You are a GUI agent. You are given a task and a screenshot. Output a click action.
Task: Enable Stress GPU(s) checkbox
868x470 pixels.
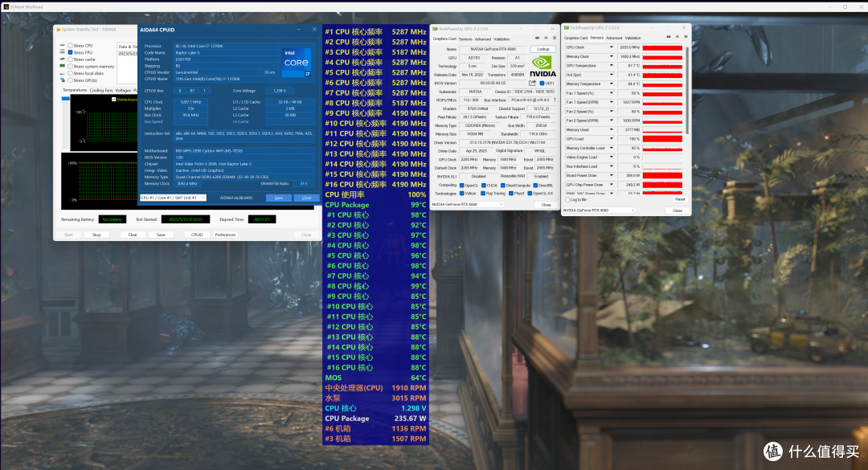tap(70, 80)
